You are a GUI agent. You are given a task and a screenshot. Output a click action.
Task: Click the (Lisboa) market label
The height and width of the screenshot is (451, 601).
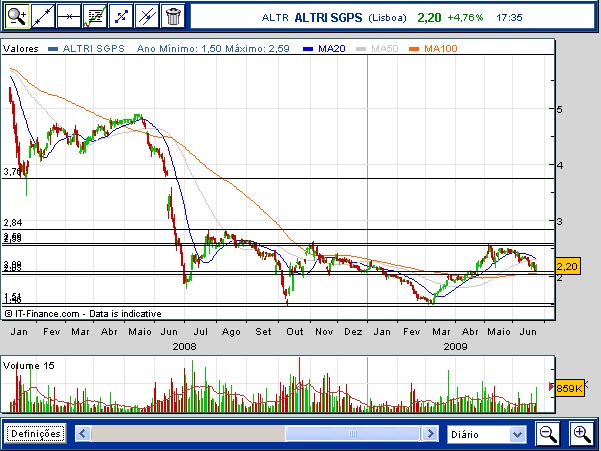387,18
